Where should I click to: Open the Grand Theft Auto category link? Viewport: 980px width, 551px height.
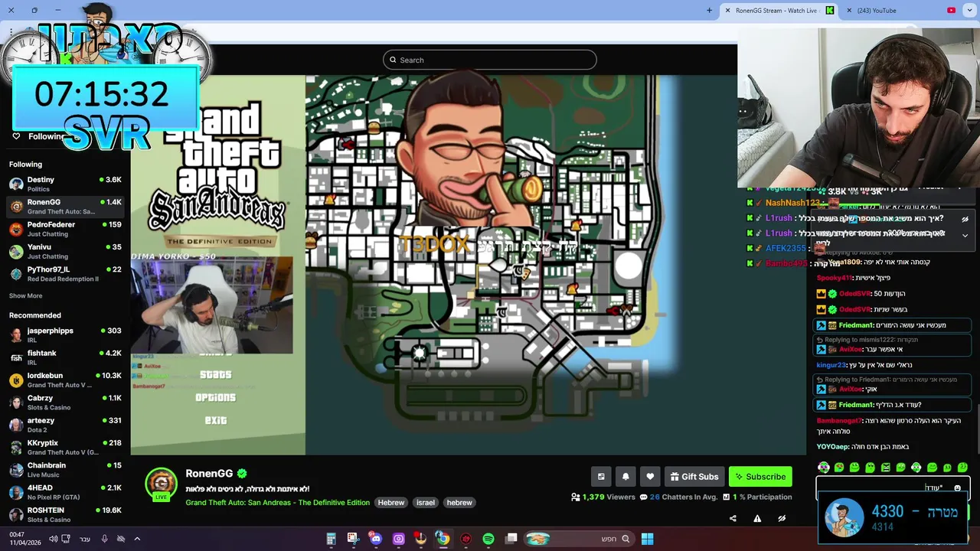click(277, 503)
